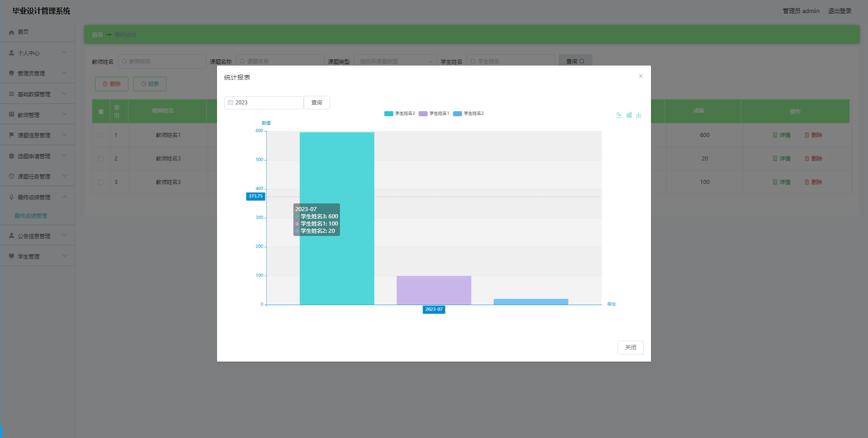
Task: Check the row 2 checkbox for 教师姓名3
Action: click(100, 159)
